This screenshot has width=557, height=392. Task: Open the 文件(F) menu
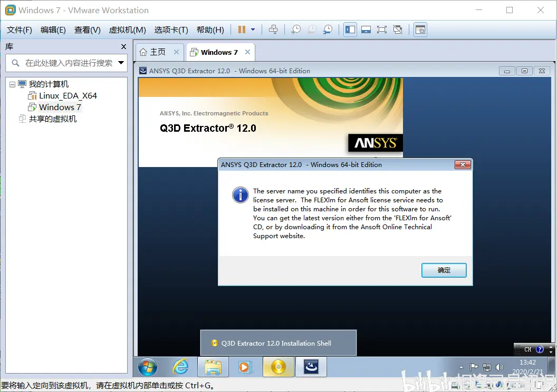(x=19, y=30)
